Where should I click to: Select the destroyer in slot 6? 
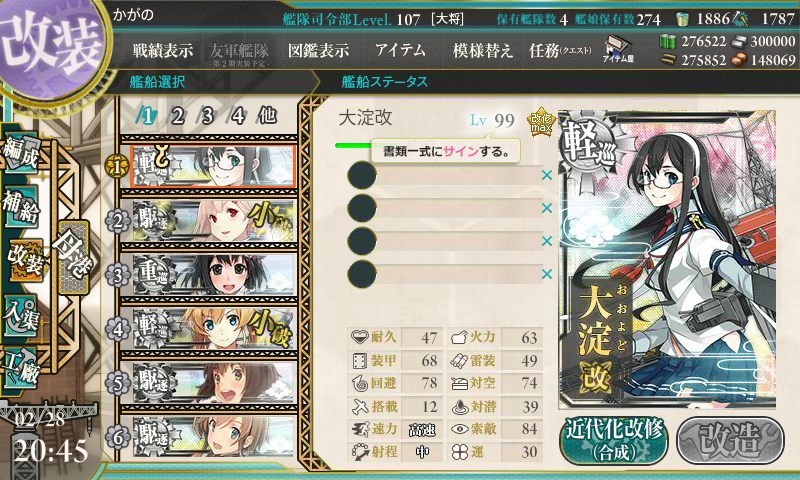tap(214, 436)
